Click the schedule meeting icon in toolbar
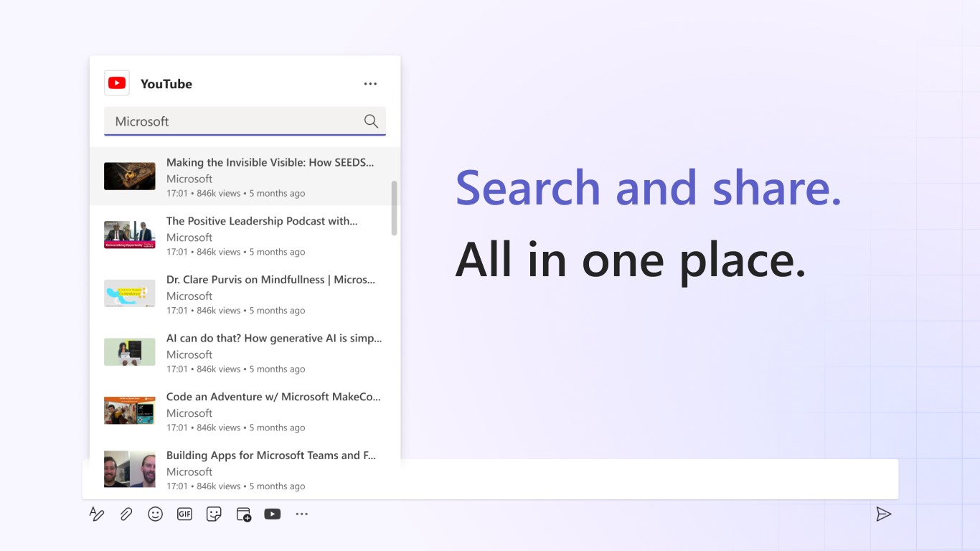The image size is (980, 551). point(243,514)
